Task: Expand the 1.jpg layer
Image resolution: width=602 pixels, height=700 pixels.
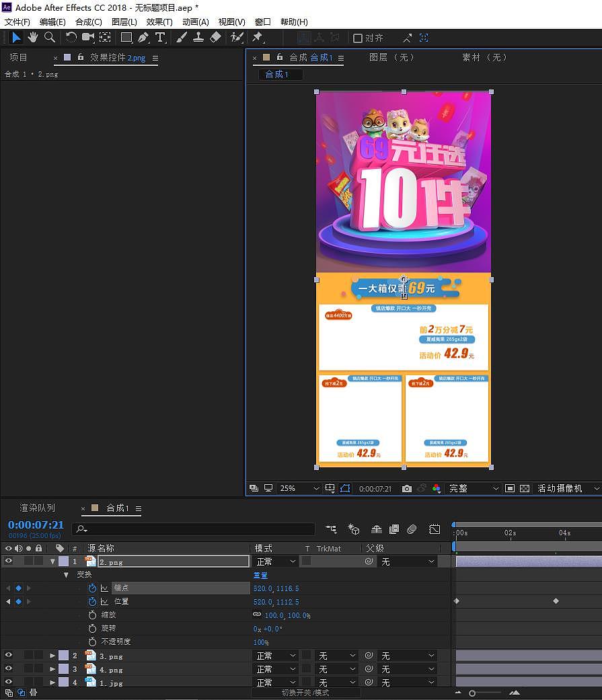Action: click(x=52, y=682)
